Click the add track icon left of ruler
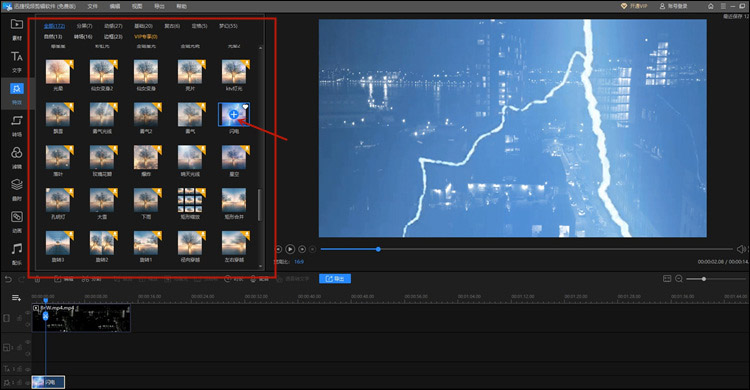 coord(16,298)
